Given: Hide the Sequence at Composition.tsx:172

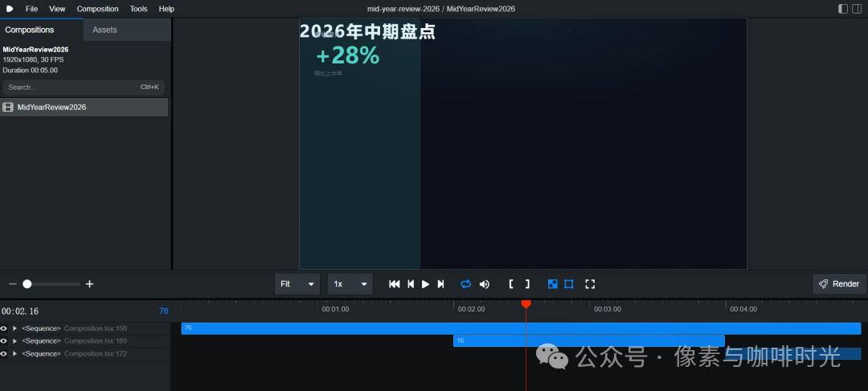Looking at the screenshot, I should click(x=4, y=354).
